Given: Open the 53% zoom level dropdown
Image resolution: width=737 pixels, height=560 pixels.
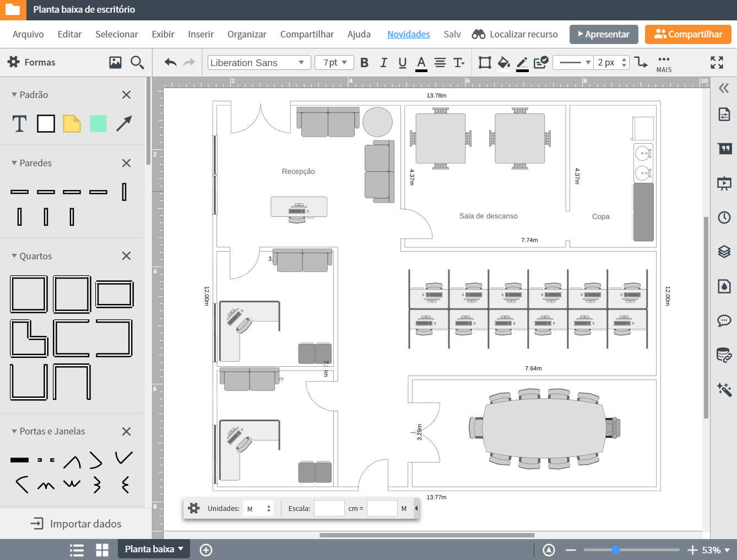Looking at the screenshot, I should point(716,550).
